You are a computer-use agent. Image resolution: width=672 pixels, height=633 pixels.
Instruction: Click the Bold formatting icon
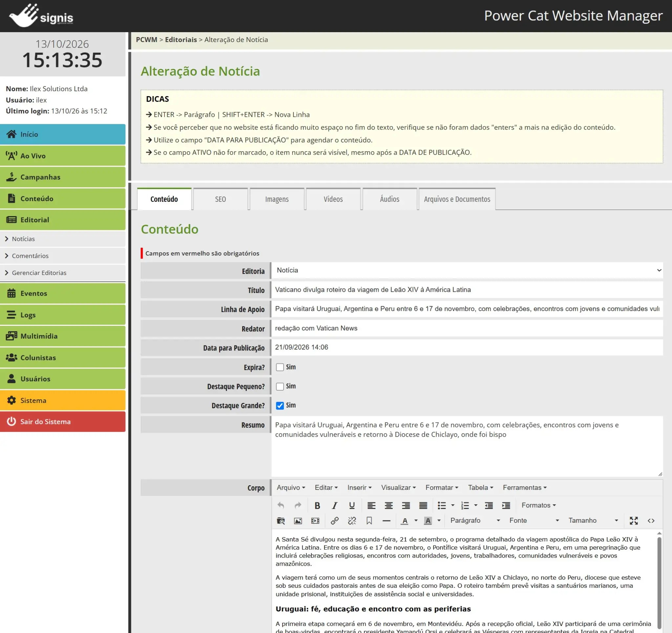(x=317, y=505)
